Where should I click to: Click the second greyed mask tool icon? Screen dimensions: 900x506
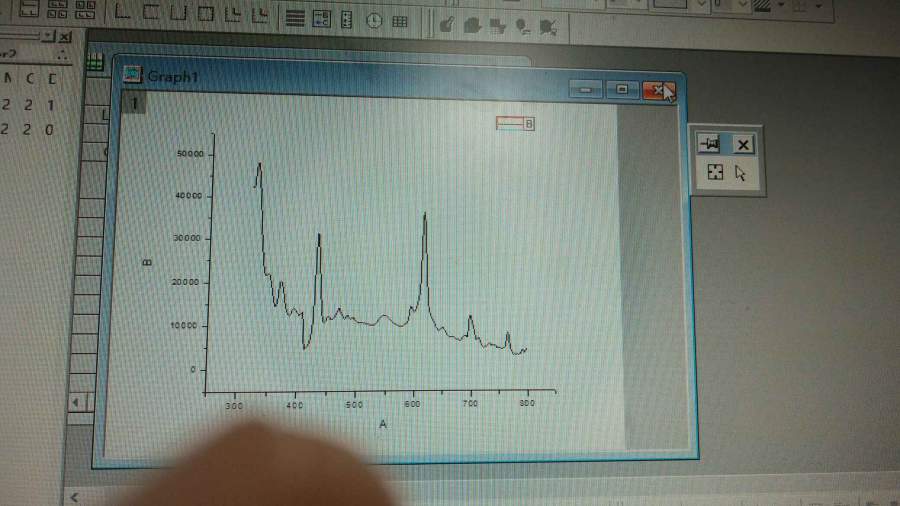point(472,25)
